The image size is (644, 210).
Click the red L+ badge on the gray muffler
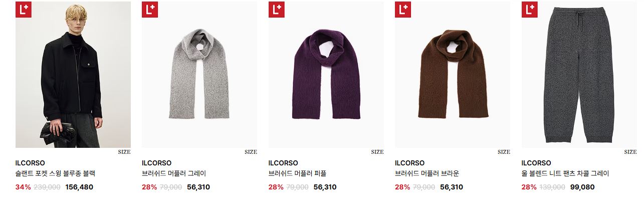tap(150, 10)
